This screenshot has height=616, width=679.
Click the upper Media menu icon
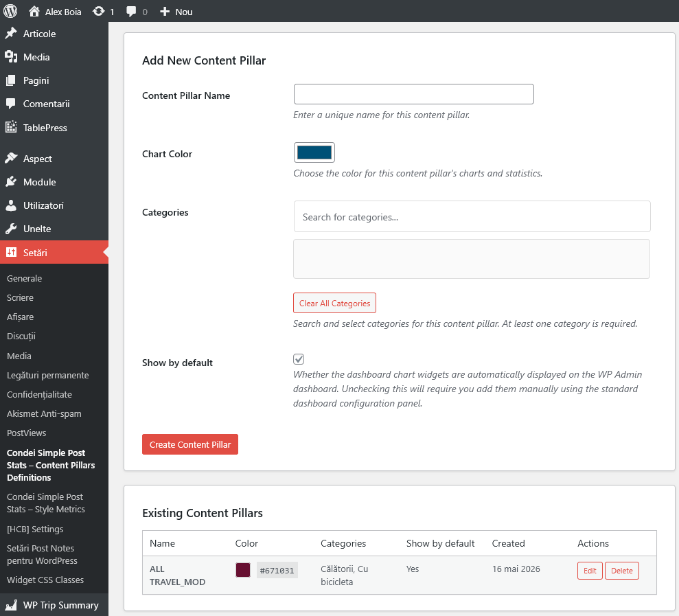click(11, 57)
